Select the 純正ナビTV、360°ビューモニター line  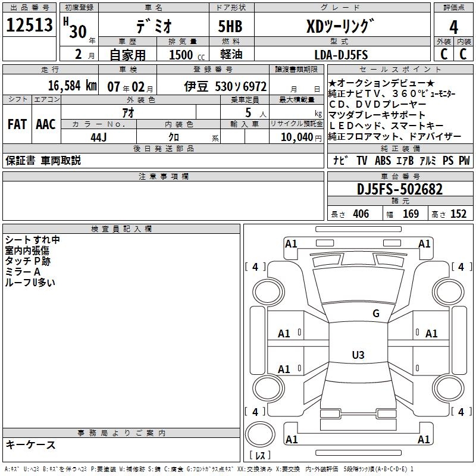click(392, 93)
